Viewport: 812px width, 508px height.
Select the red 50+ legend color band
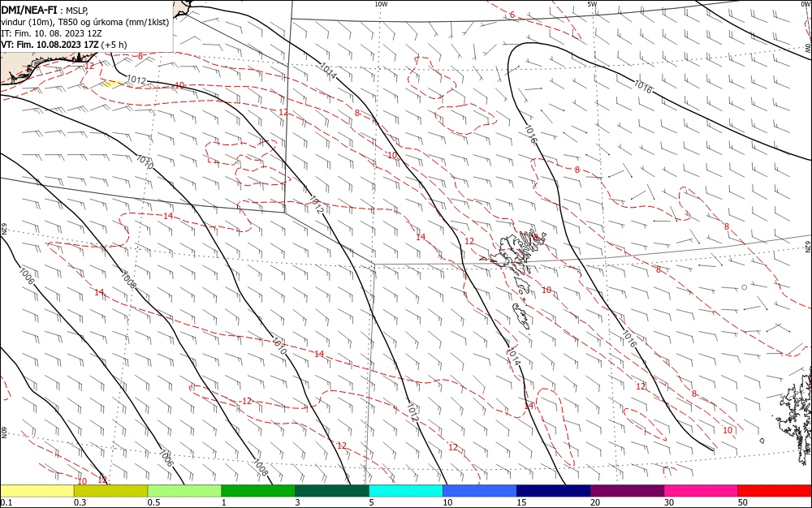click(x=775, y=491)
